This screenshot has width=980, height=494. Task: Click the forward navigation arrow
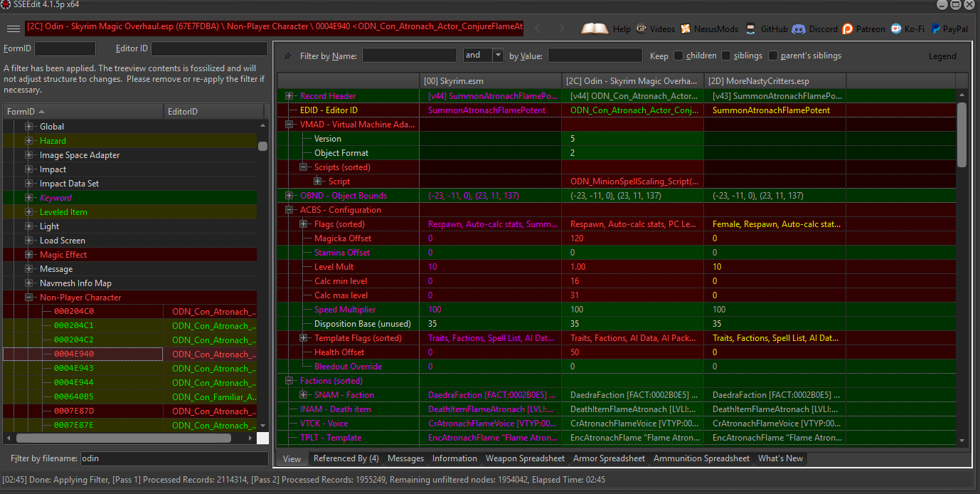coord(561,29)
